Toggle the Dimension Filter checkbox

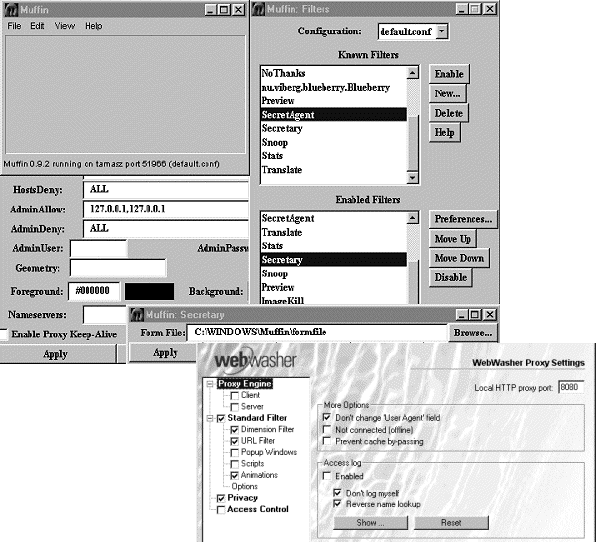(x=235, y=430)
